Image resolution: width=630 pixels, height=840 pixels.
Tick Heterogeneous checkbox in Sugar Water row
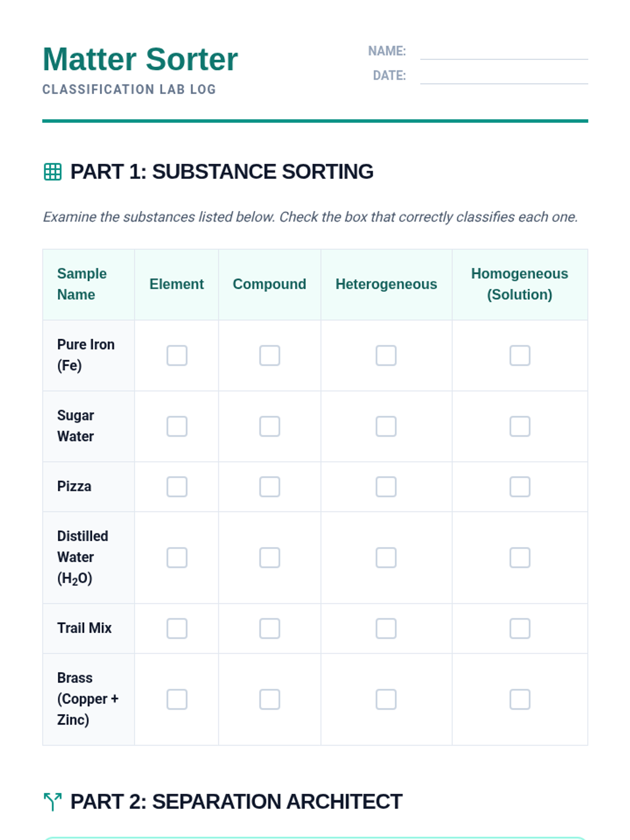386,426
